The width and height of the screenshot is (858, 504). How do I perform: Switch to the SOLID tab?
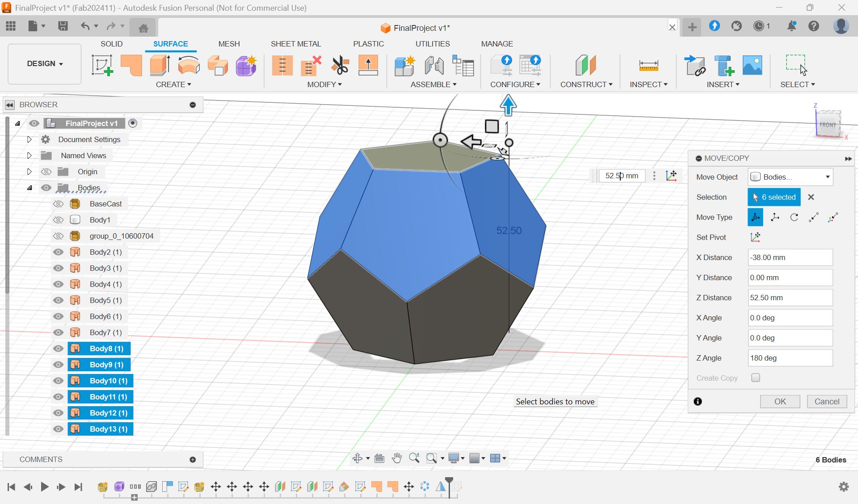[x=111, y=44]
